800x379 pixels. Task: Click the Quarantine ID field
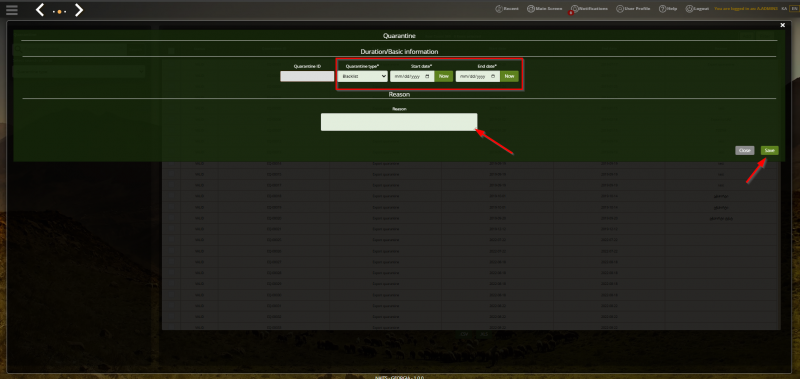pos(307,76)
